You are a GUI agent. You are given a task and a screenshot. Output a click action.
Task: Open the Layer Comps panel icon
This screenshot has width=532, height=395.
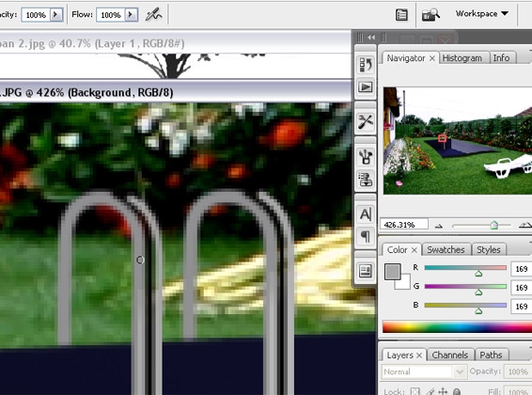coord(366,271)
